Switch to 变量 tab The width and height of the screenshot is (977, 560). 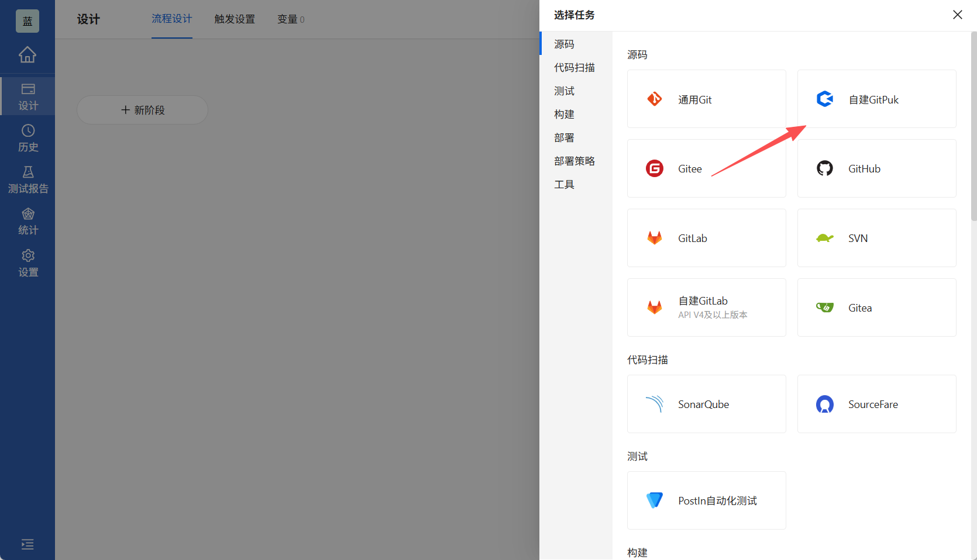tap(291, 19)
